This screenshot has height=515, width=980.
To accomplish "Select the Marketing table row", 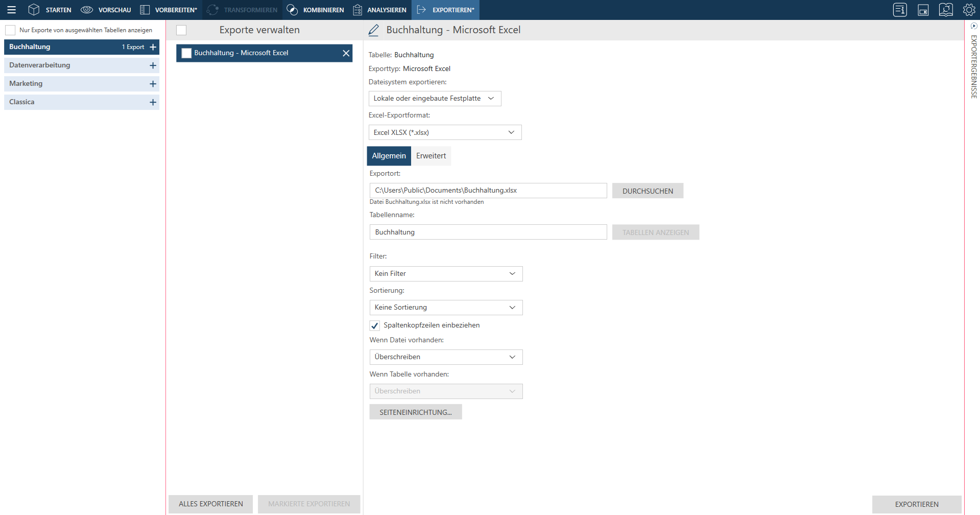I will point(82,84).
